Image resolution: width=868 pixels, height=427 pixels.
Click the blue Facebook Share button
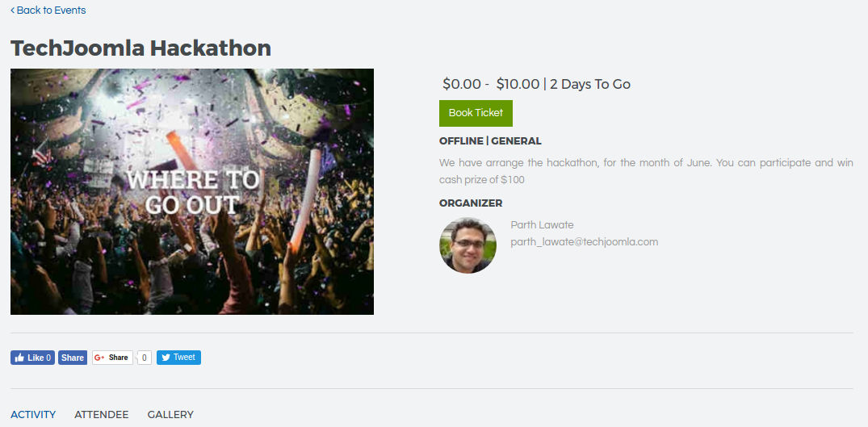[x=73, y=358]
